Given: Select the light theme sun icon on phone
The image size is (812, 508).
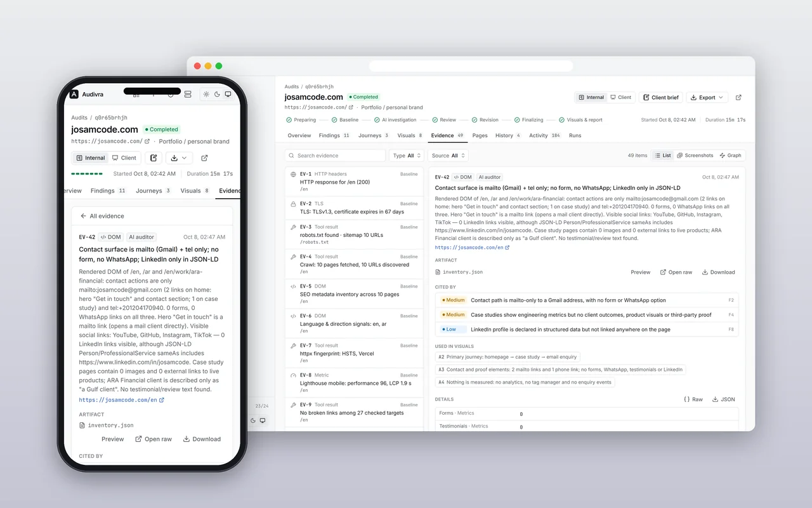Looking at the screenshot, I should tap(206, 94).
